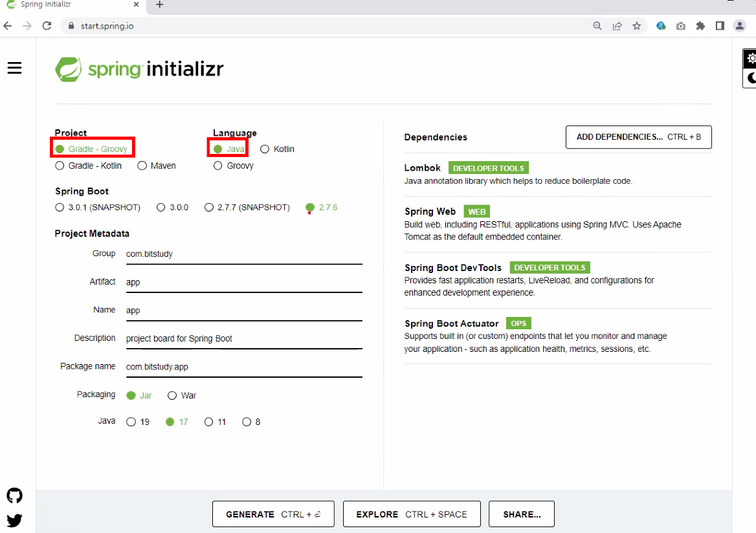
Task: Reload the current page
Action: pos(47,26)
